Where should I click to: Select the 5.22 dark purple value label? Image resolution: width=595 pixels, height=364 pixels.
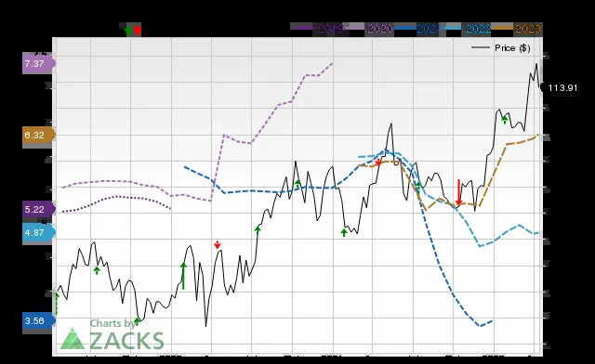39,209
